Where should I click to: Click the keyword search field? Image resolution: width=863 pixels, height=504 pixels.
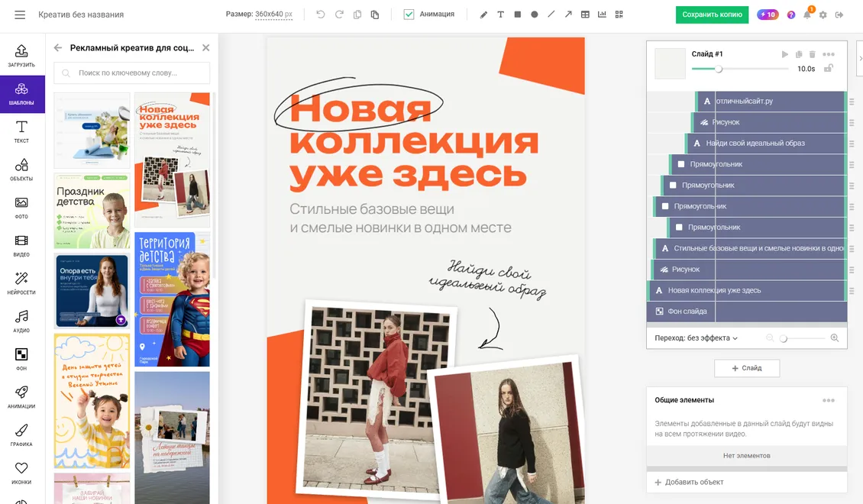(131, 73)
